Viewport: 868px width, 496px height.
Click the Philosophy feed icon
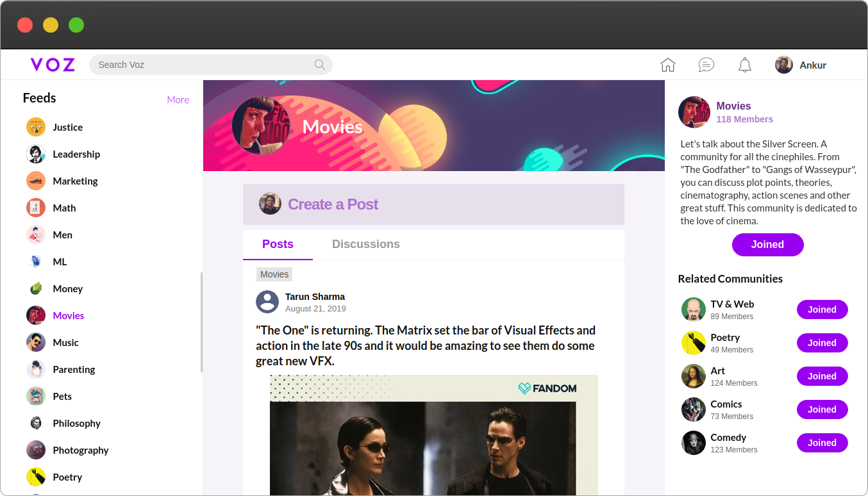[x=36, y=423]
